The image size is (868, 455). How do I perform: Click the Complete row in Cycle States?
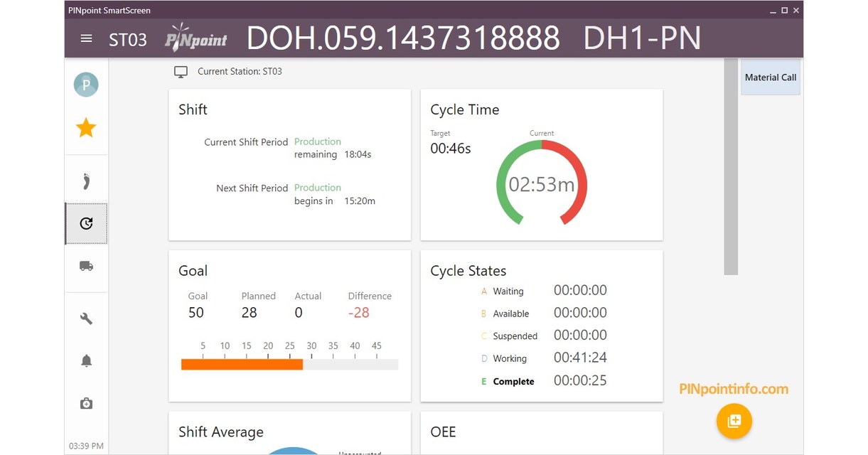pyautogui.click(x=542, y=381)
